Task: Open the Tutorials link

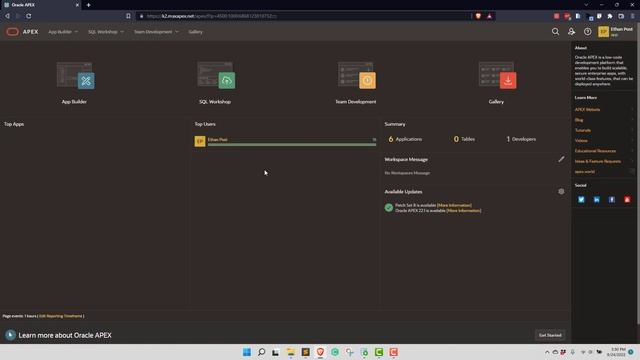Action: 583,130
